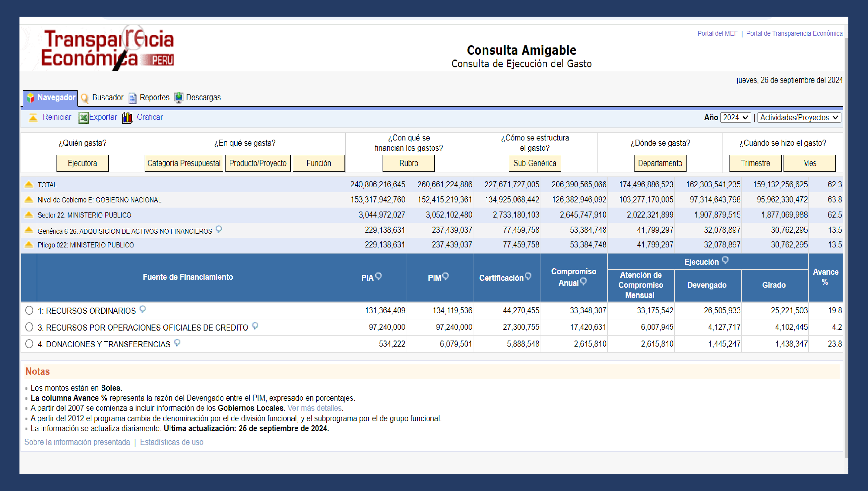Screen dimensions: 868x491
Task: Click the info bubble beside PIM header
Action: tap(445, 276)
